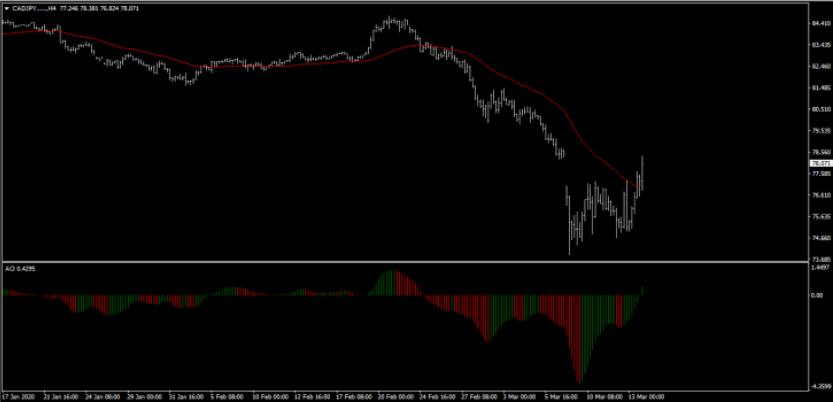Click the 0.00 level on AO scale

[x=816, y=295]
